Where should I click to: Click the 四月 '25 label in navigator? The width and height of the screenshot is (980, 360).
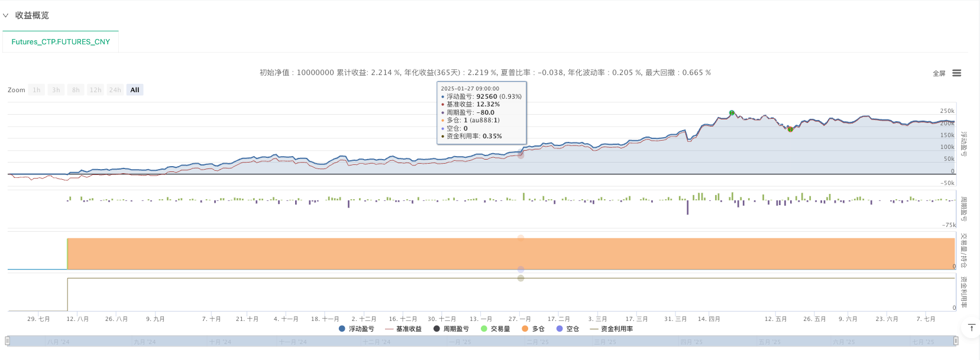691,342
